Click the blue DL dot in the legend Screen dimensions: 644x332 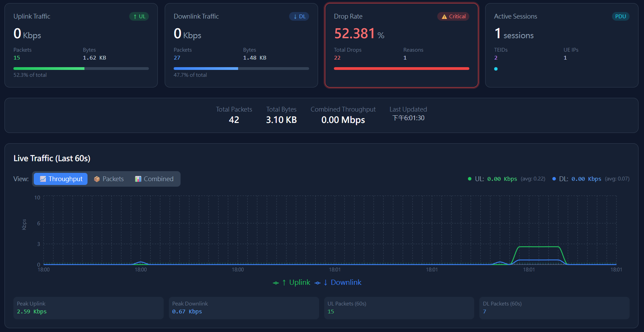pos(554,179)
